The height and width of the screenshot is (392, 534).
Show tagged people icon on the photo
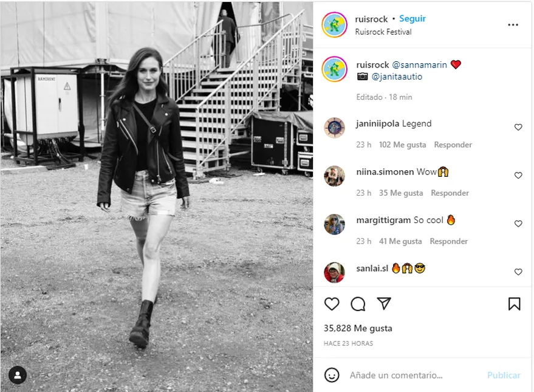pos(18,375)
